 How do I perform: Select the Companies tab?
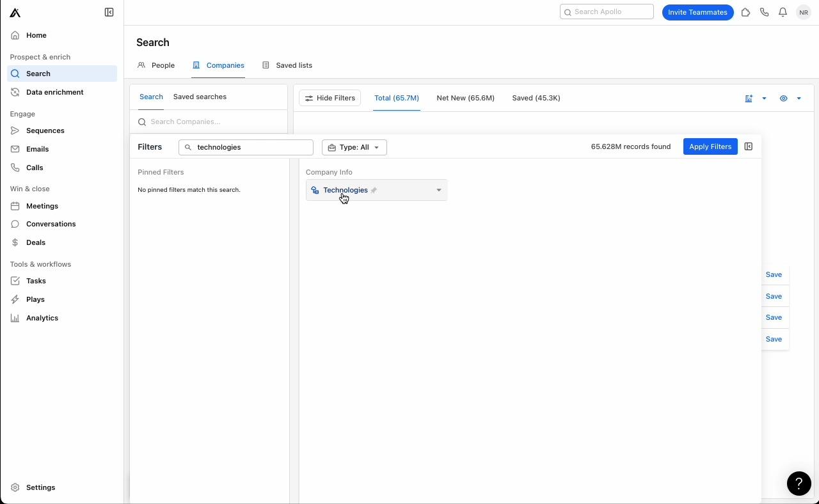218,65
